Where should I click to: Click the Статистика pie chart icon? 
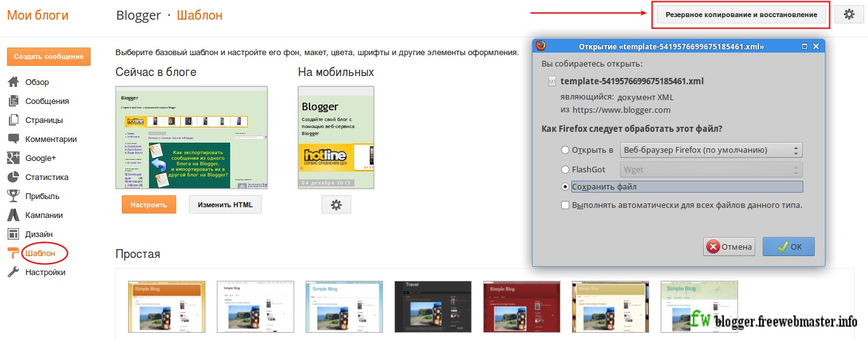tap(13, 177)
